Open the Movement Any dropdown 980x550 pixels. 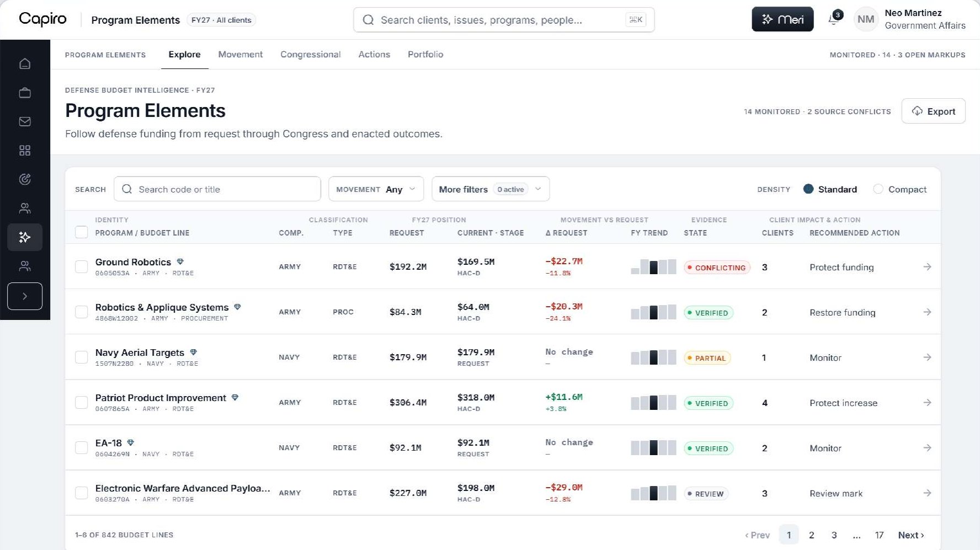coord(376,189)
